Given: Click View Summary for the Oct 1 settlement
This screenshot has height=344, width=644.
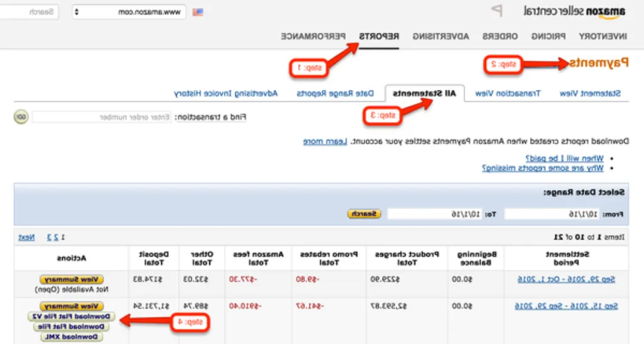Looking at the screenshot, I should tap(72, 280).
